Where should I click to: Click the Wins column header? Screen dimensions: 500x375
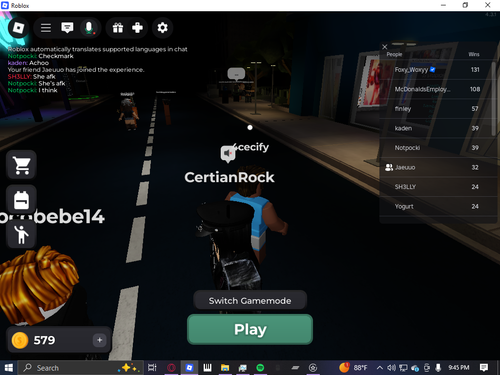tap(474, 54)
